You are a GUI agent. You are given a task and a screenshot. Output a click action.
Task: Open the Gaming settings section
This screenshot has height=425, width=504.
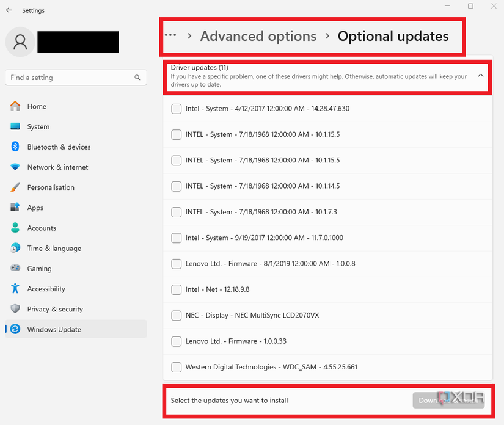coord(15,268)
